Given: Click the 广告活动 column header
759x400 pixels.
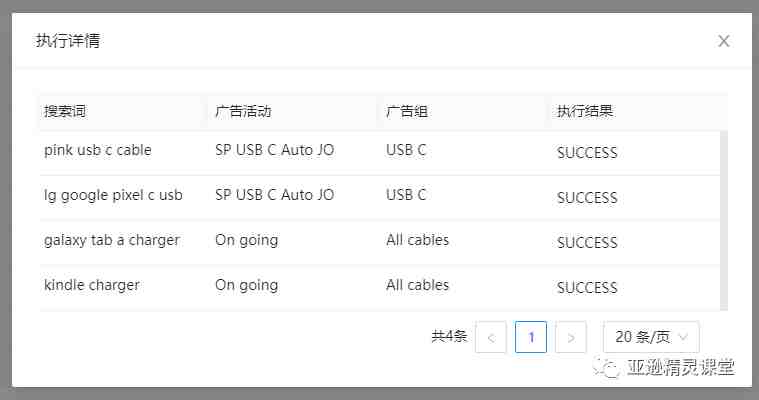Looking at the screenshot, I should [243, 111].
